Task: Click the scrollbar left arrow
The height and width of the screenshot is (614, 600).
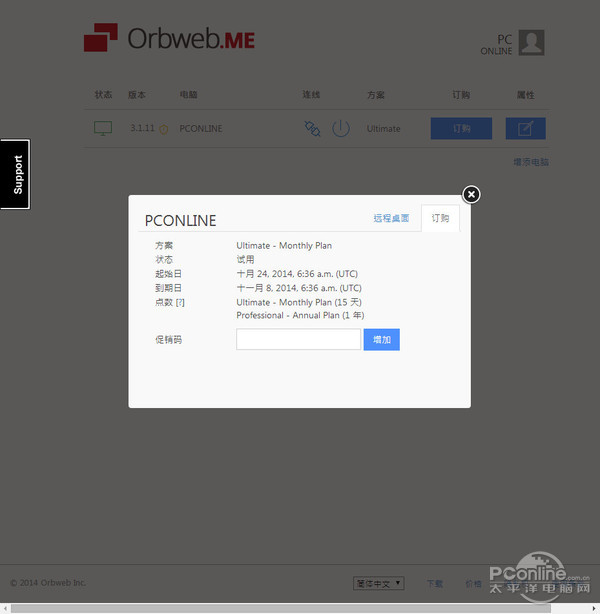Action: coord(5,608)
